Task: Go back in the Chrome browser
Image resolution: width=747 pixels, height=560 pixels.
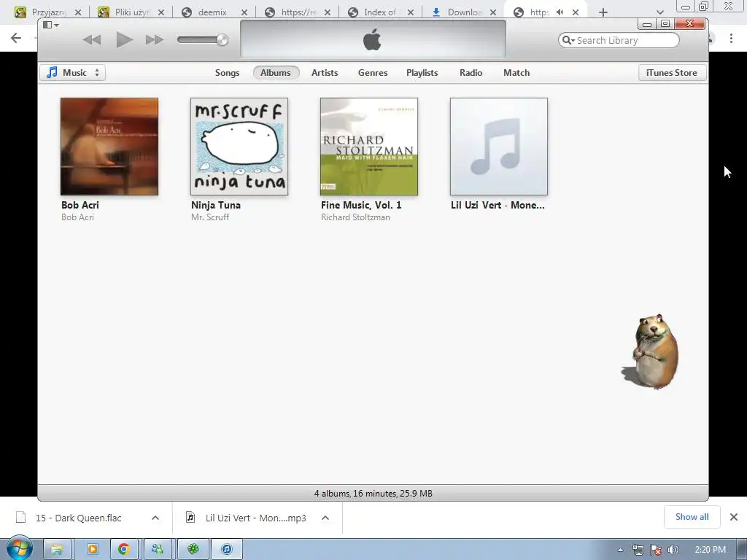Action: point(16,38)
